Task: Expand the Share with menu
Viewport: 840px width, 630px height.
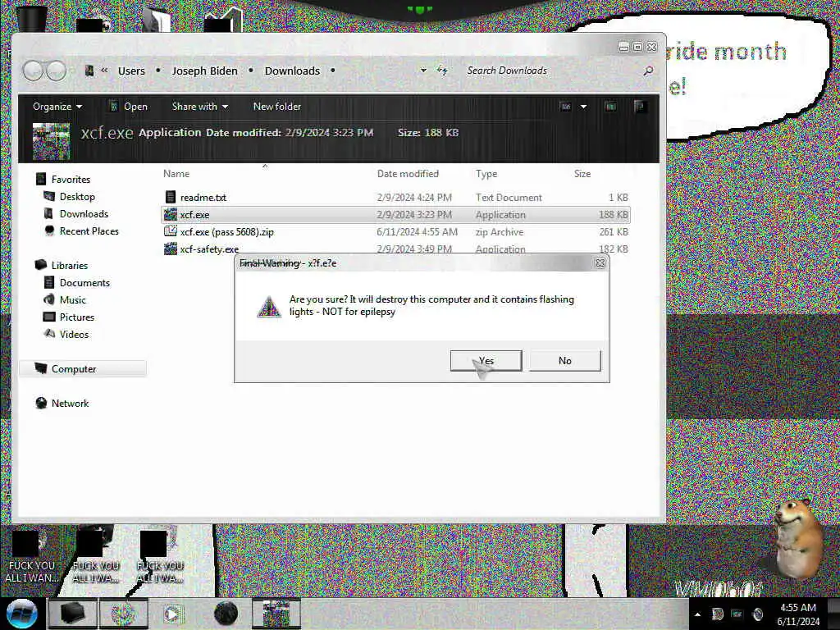Action: click(x=200, y=107)
